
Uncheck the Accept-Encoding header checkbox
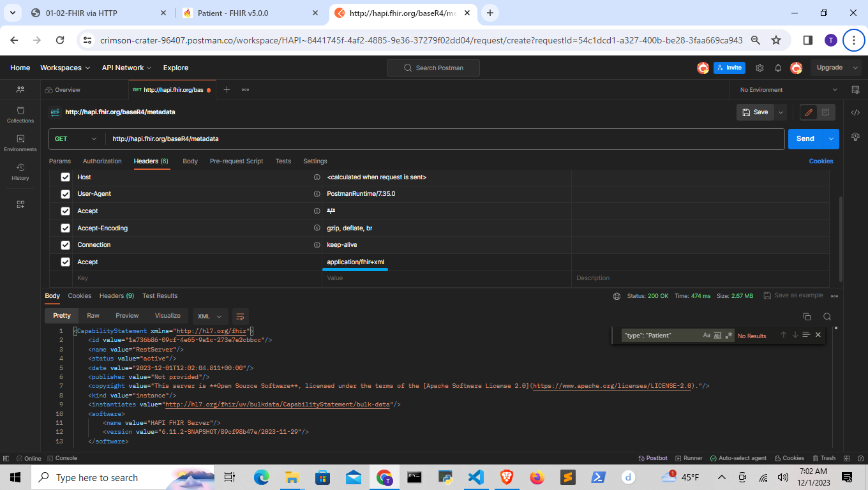click(65, 228)
